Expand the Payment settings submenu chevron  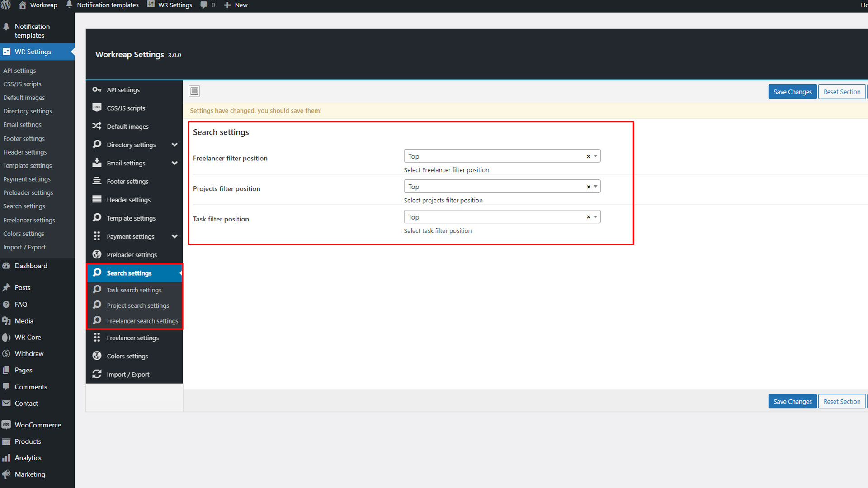click(x=175, y=236)
